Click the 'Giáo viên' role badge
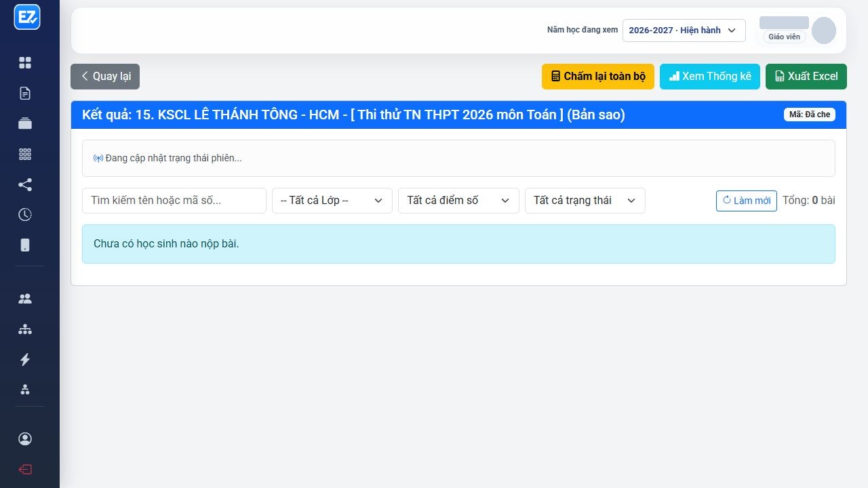 [x=785, y=37]
